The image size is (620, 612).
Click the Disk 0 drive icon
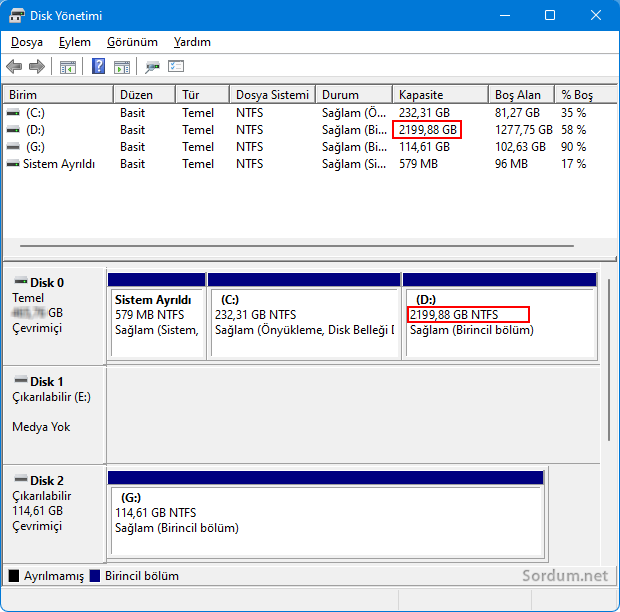click(21, 281)
